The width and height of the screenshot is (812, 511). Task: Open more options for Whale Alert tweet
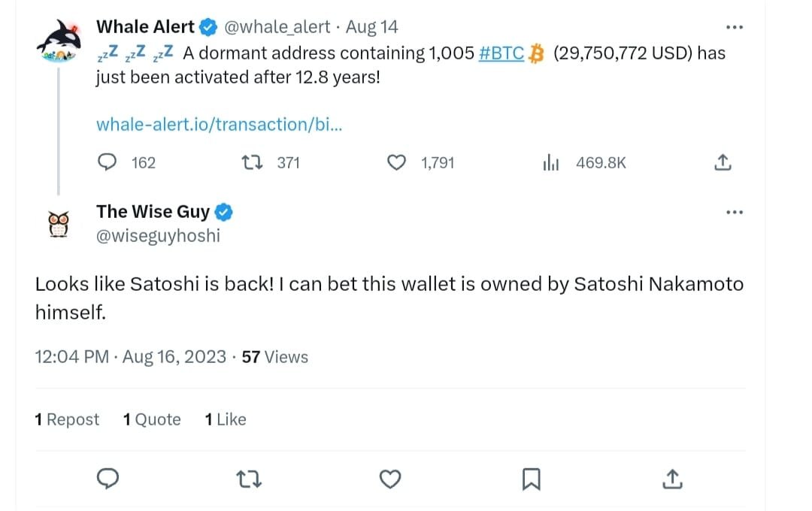(x=734, y=28)
